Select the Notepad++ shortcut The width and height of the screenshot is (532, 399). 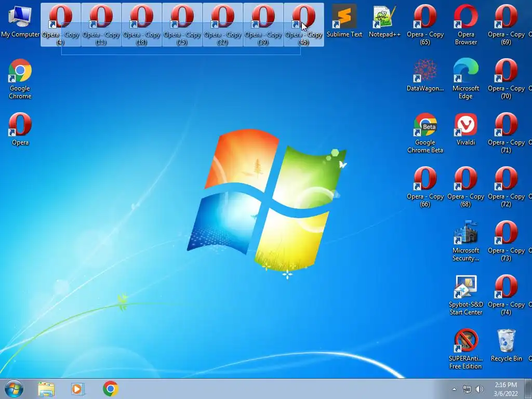(x=385, y=21)
